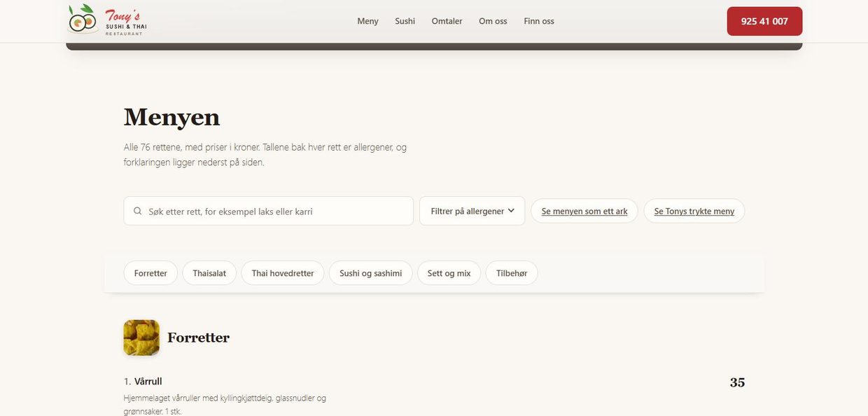868x416 pixels.
Task: Select the Thai hovedretter category chip
Action: point(283,273)
